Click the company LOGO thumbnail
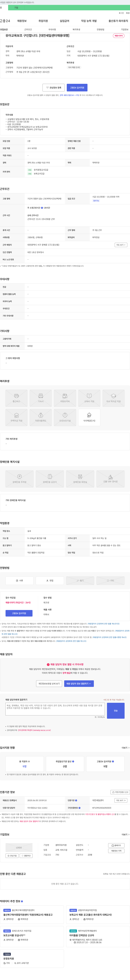This screenshot has height=980, width=130. point(19,848)
